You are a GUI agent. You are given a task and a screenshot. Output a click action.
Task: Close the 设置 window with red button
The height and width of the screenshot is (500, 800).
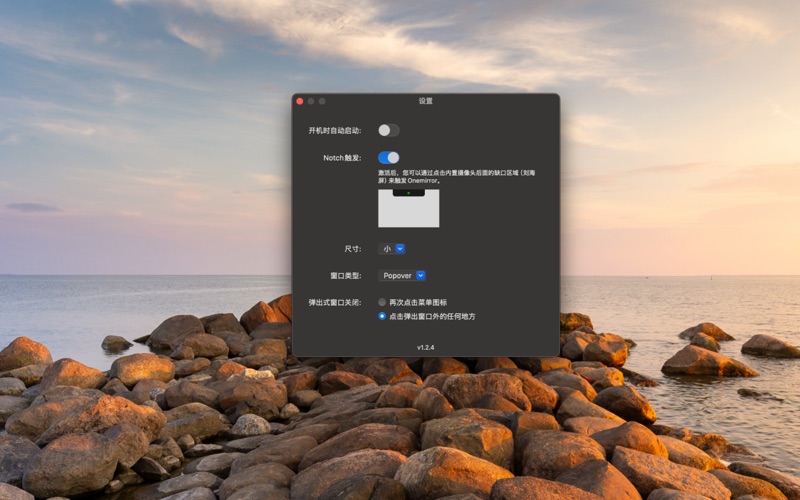(299, 101)
